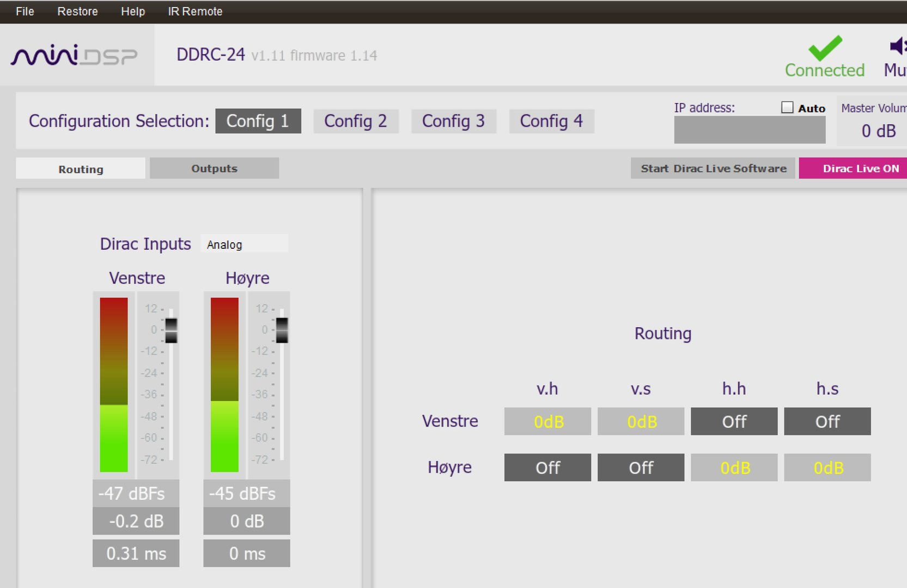
Task: Toggle Venstre to h.s routing Off cell
Action: (x=827, y=421)
